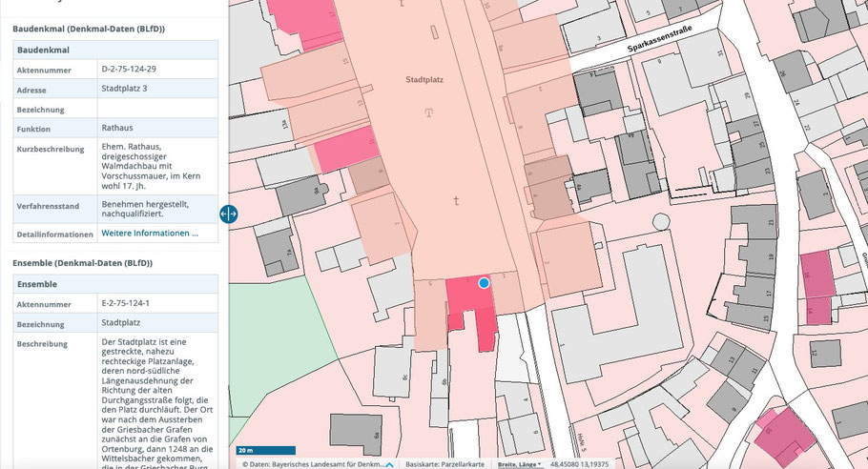Expand the data attribution chevron
868x469 pixels.
389,465
